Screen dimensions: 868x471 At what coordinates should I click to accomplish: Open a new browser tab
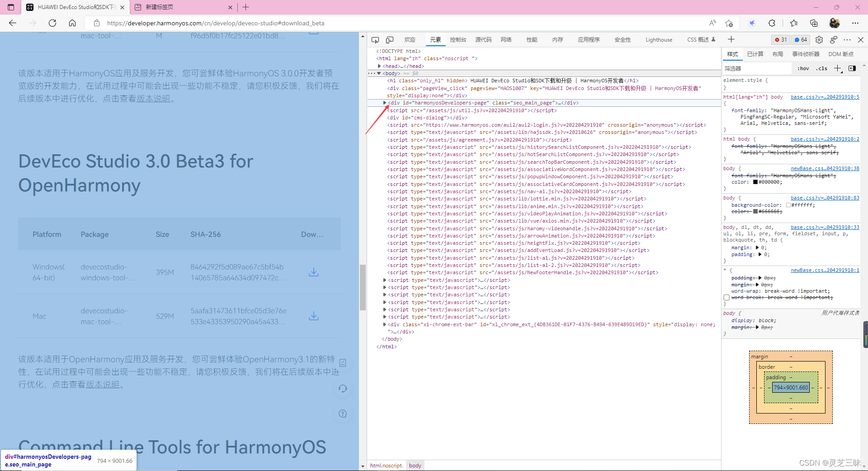tap(246, 7)
